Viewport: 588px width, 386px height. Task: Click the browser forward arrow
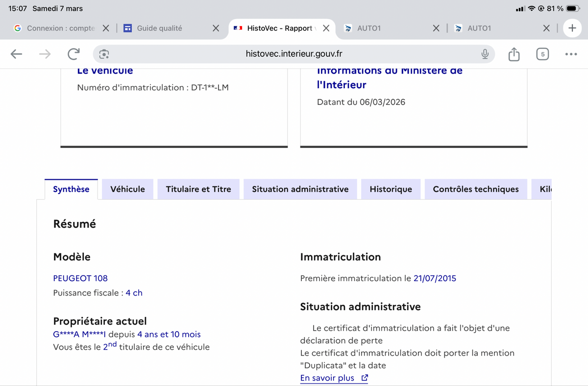click(x=45, y=54)
